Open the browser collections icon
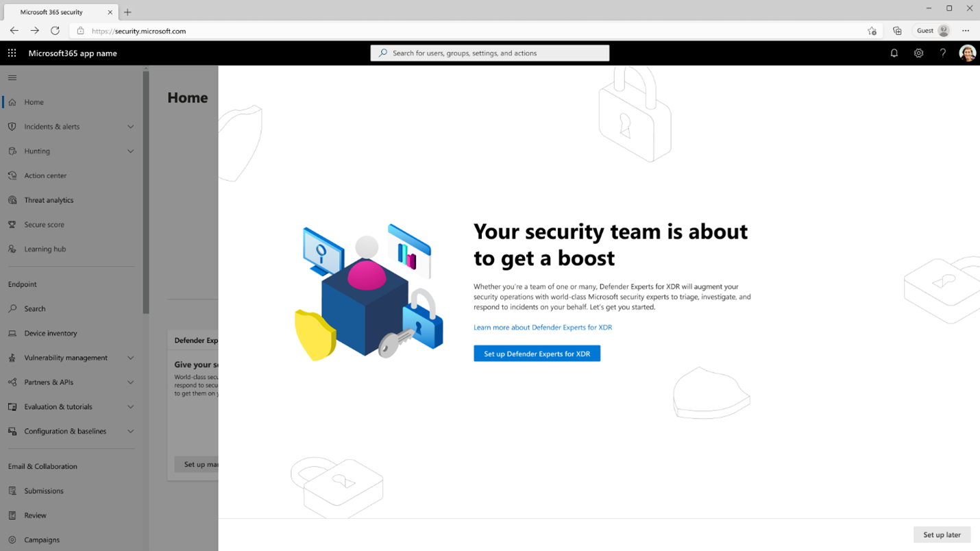This screenshot has height=551, width=980. click(x=897, y=31)
